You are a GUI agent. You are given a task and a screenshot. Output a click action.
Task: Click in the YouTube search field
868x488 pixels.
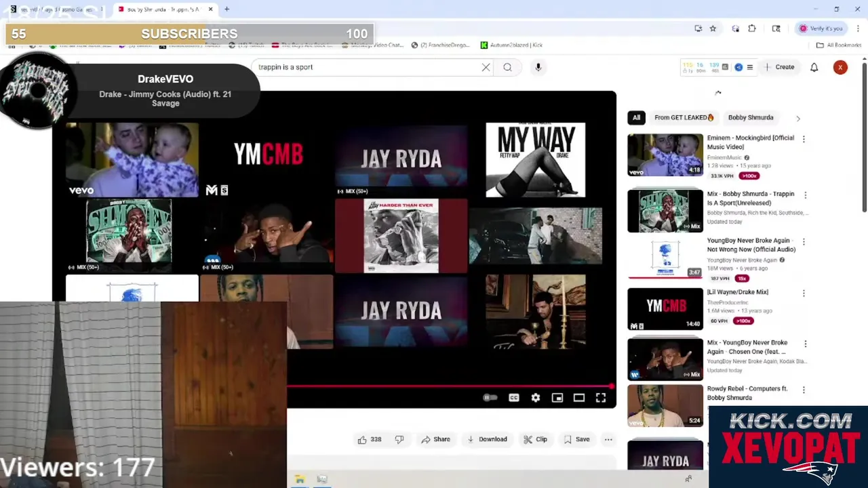pyautogui.click(x=366, y=67)
